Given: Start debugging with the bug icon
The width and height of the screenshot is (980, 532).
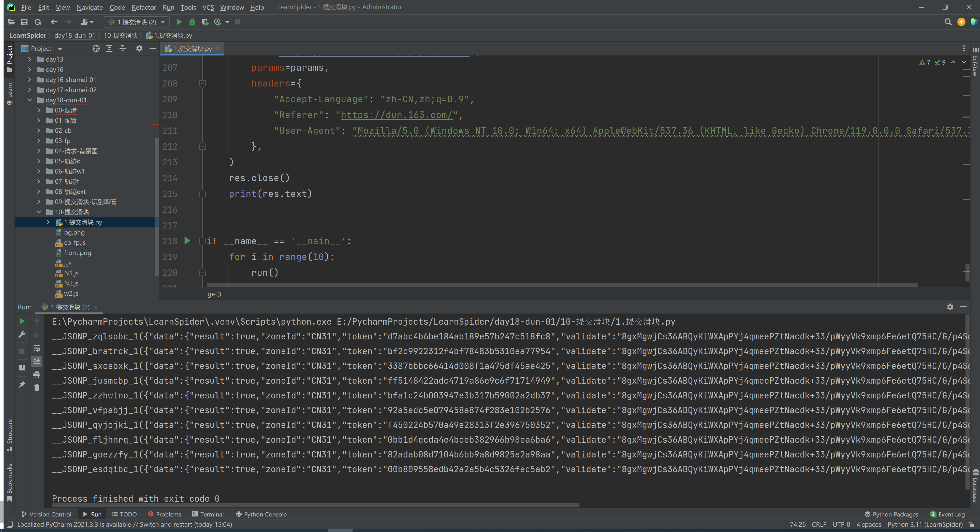Looking at the screenshot, I should pos(192,22).
